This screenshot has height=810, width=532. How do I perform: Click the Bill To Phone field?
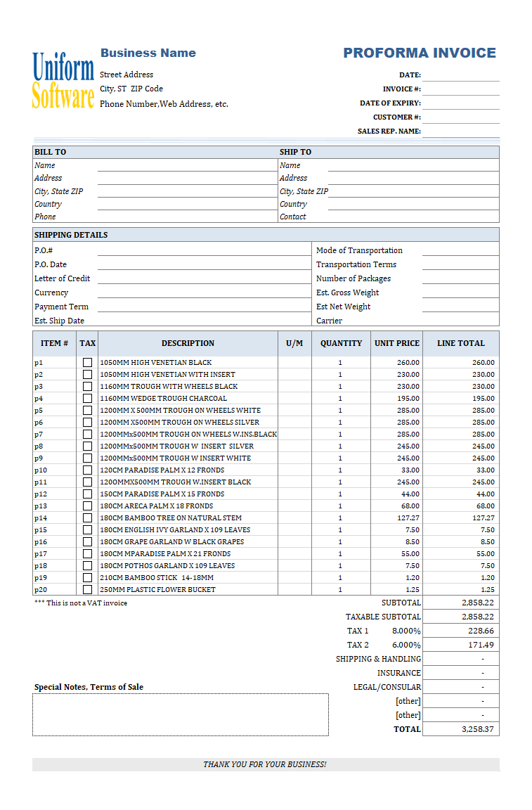pos(188,217)
